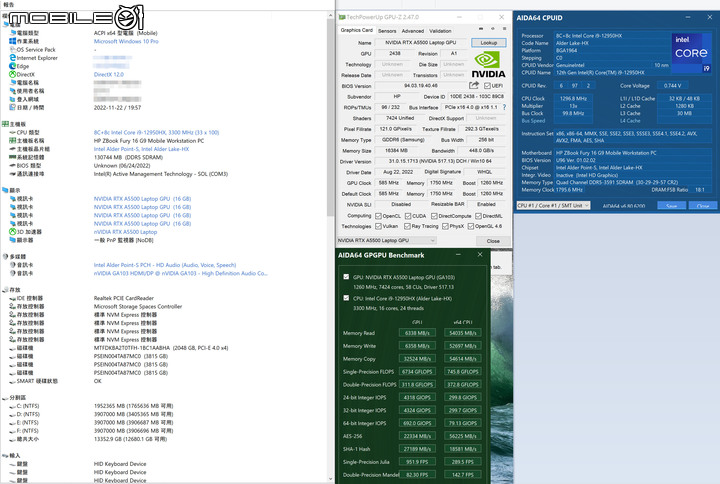This screenshot has width=720, height=484.
Task: Click the drive icon beside C: (NTFS)
Action: 12,406
